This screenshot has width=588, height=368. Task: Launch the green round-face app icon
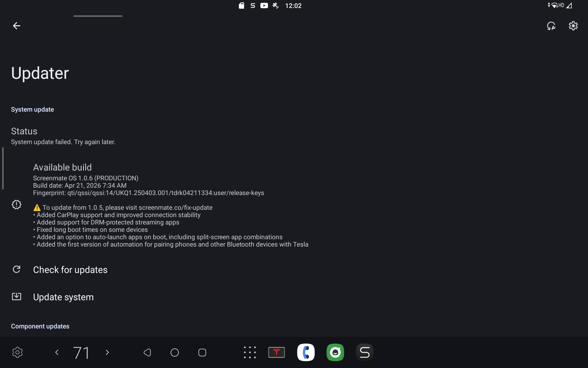pos(335,352)
